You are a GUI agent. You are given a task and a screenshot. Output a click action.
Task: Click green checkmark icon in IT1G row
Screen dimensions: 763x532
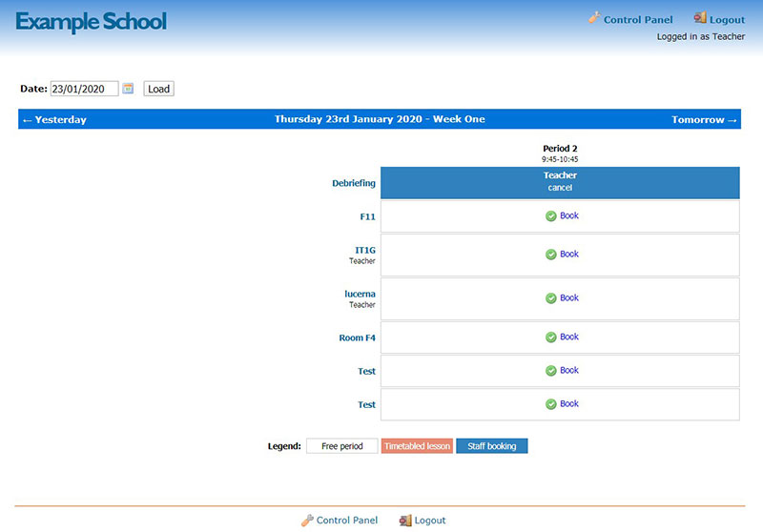tap(550, 255)
